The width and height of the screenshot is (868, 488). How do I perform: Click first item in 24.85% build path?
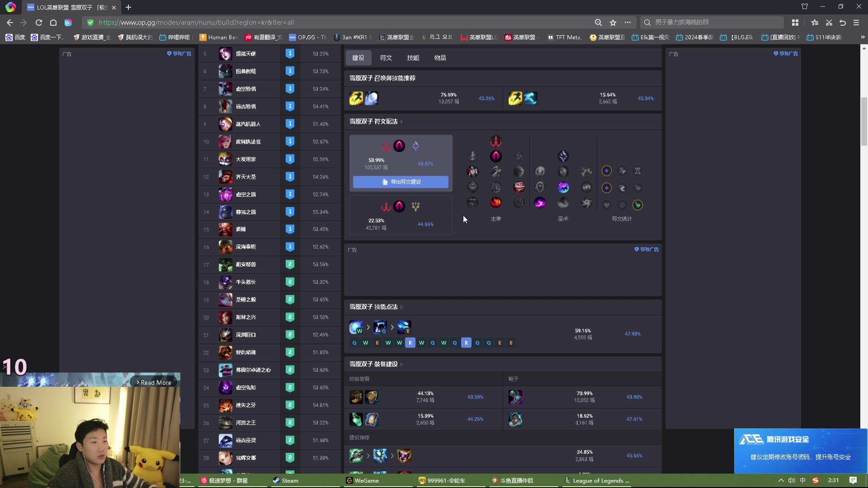[356, 455]
